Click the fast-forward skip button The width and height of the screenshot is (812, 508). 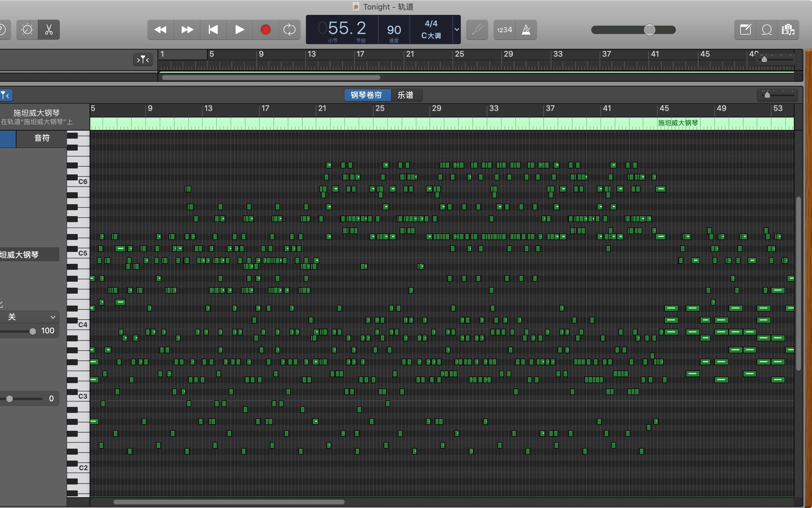coord(185,29)
